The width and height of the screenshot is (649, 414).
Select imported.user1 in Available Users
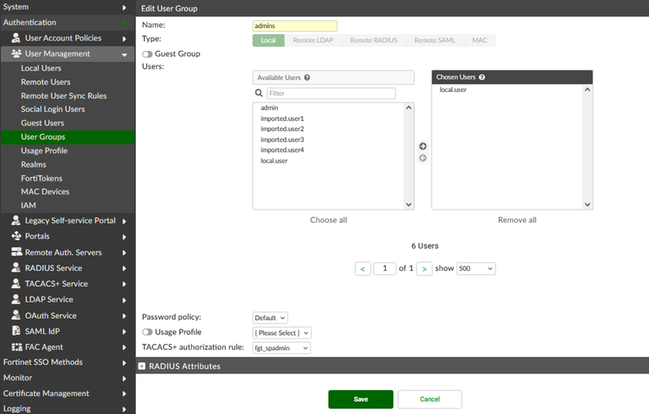tap(282, 118)
